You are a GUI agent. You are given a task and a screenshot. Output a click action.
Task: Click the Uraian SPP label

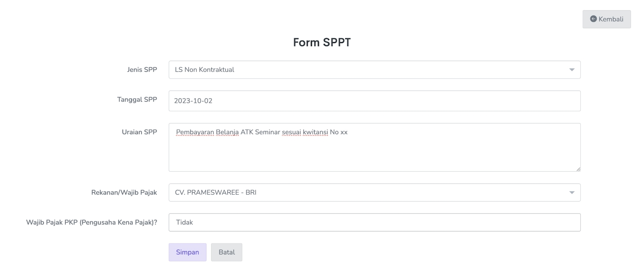[139, 132]
